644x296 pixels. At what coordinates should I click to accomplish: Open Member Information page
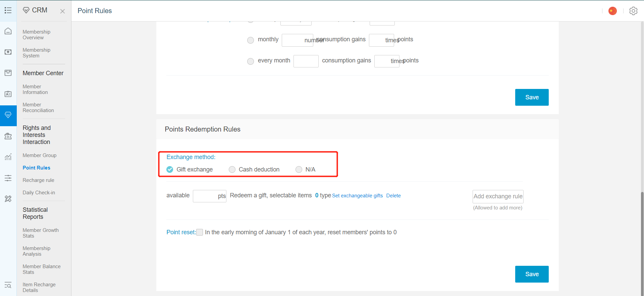pyautogui.click(x=35, y=89)
